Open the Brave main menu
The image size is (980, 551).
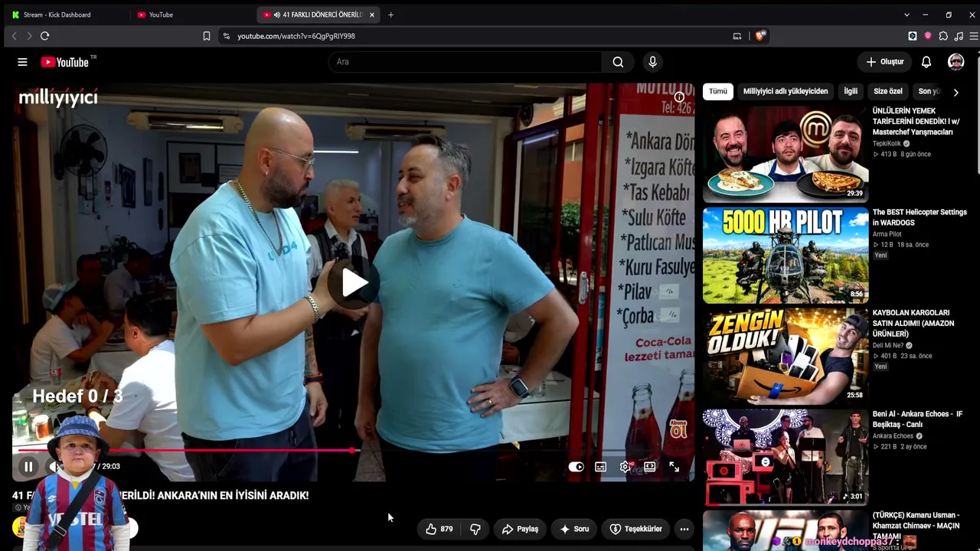point(974,36)
